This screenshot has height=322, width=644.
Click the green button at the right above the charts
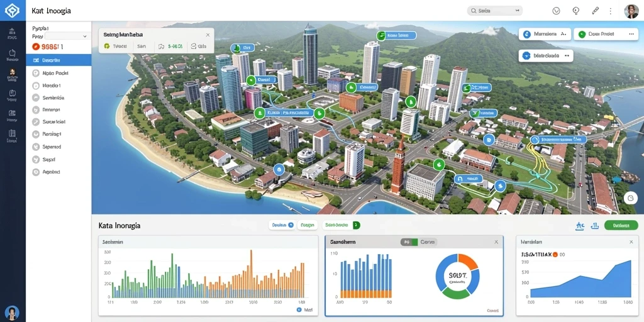pyautogui.click(x=621, y=225)
